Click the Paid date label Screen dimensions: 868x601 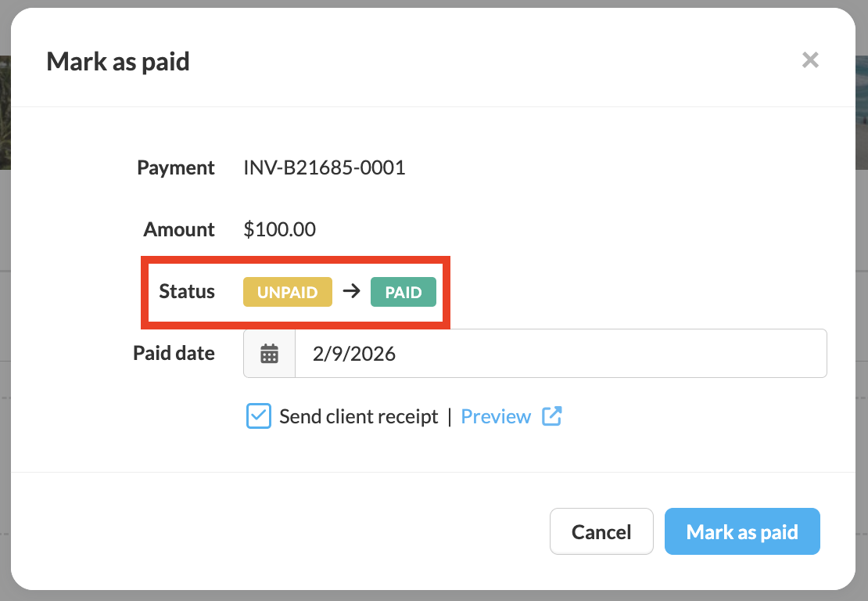tap(174, 353)
